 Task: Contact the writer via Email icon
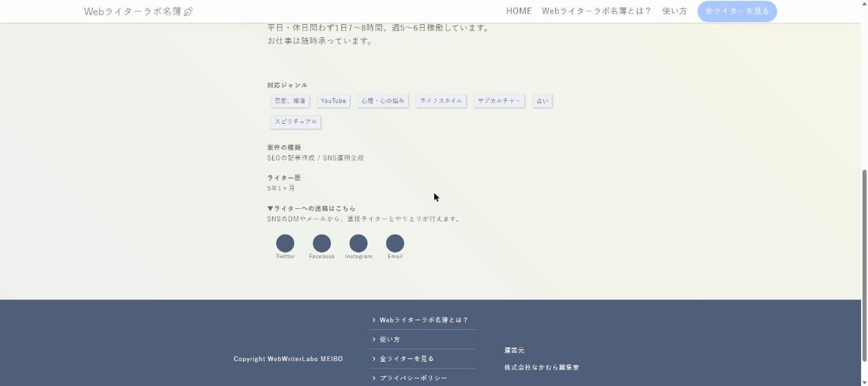(395, 243)
